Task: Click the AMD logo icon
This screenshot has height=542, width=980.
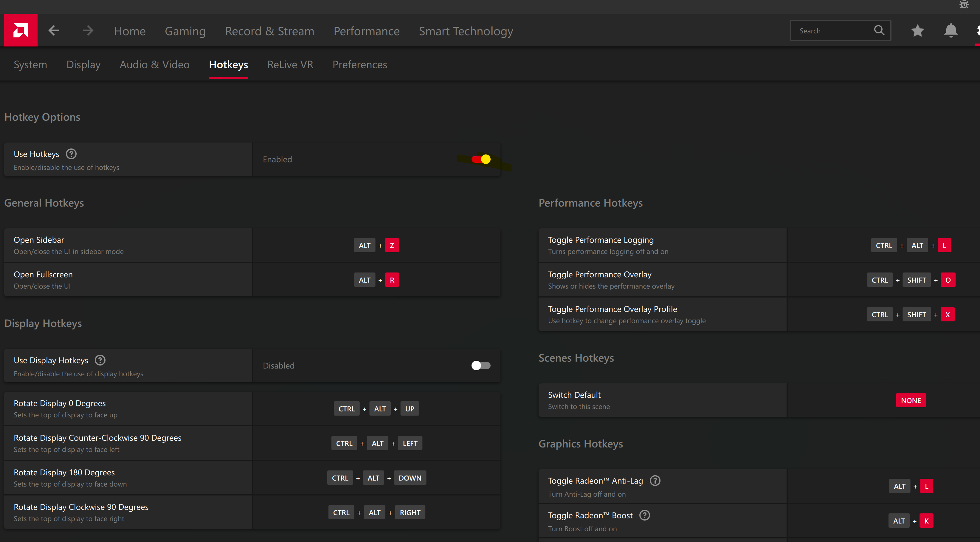Action: (21, 30)
